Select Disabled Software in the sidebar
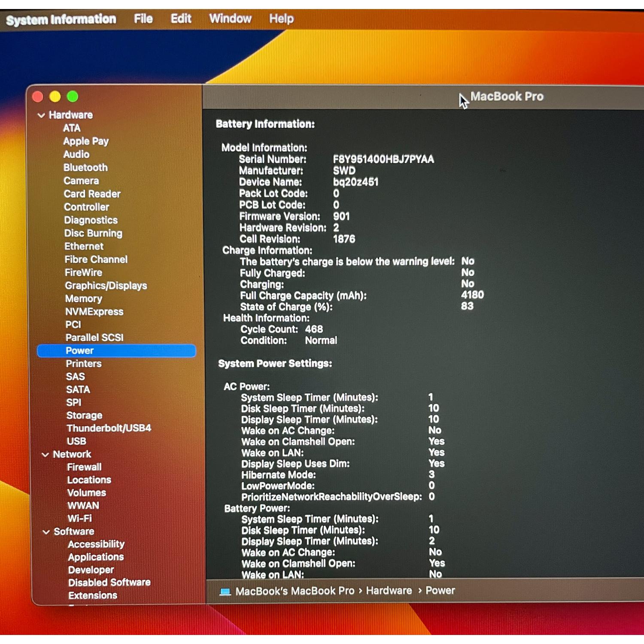 coord(109,583)
